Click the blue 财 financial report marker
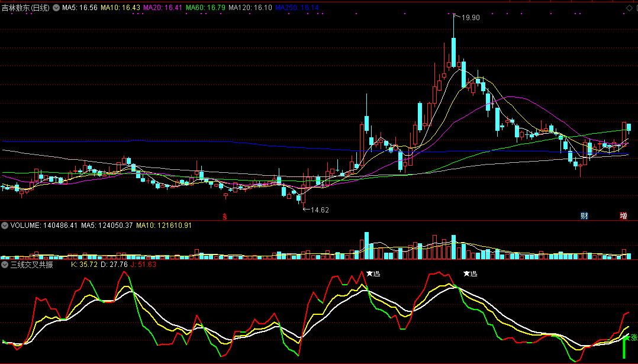638x364 pixels. [x=584, y=216]
